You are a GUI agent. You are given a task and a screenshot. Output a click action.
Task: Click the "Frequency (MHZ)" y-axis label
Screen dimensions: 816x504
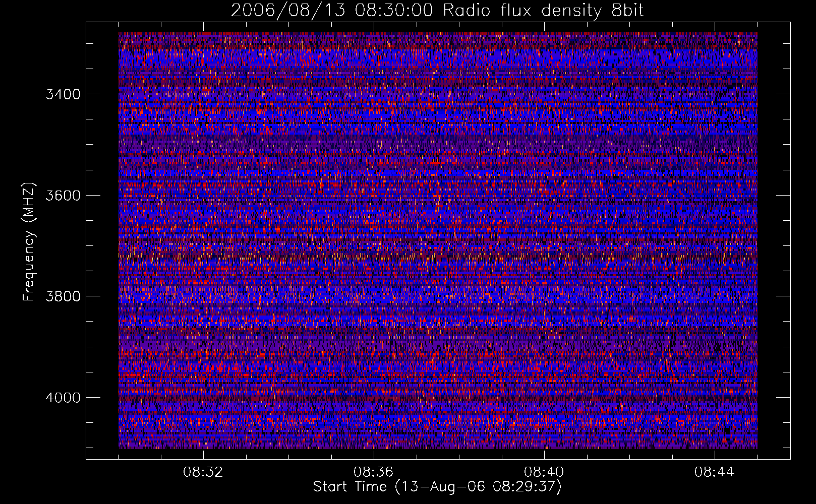click(x=29, y=241)
